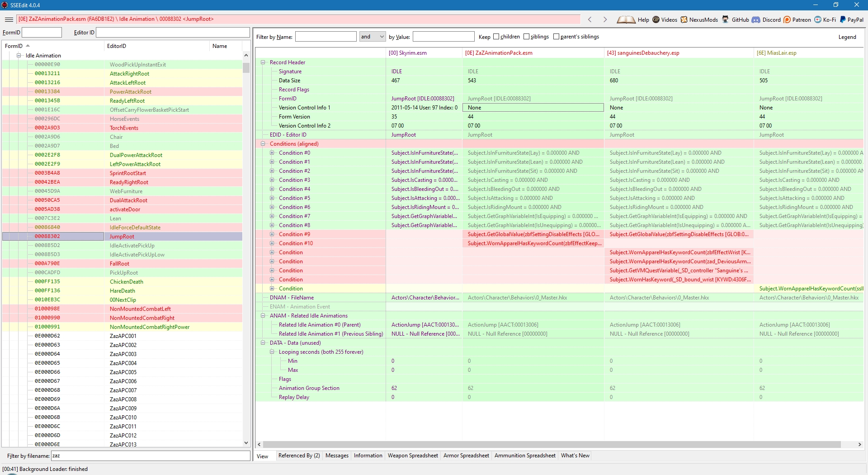Open the Messages tab

[337, 456]
